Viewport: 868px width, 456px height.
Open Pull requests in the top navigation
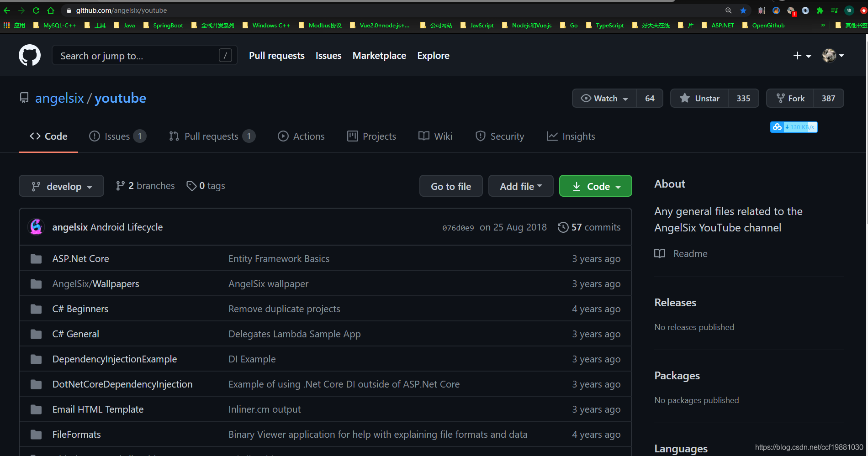click(277, 56)
